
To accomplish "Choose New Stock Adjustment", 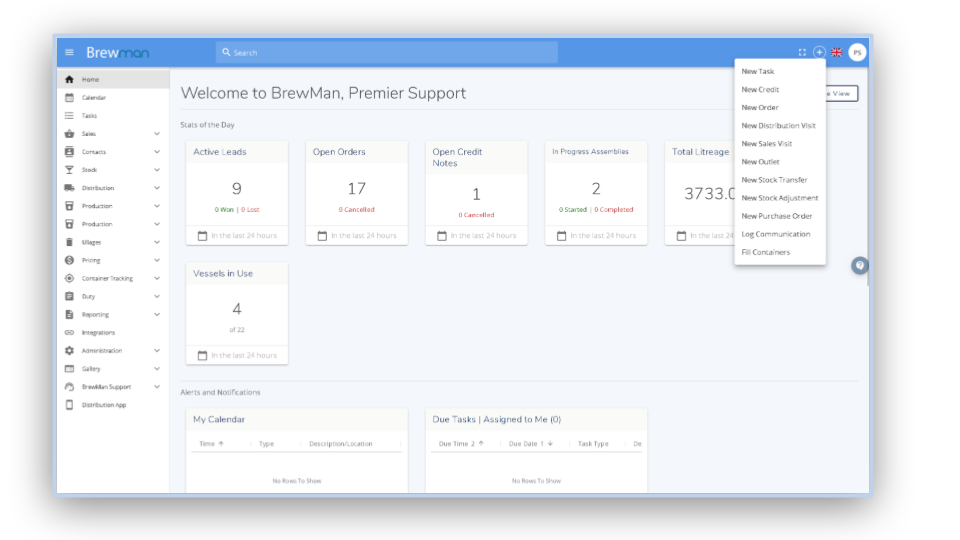I will [780, 198].
